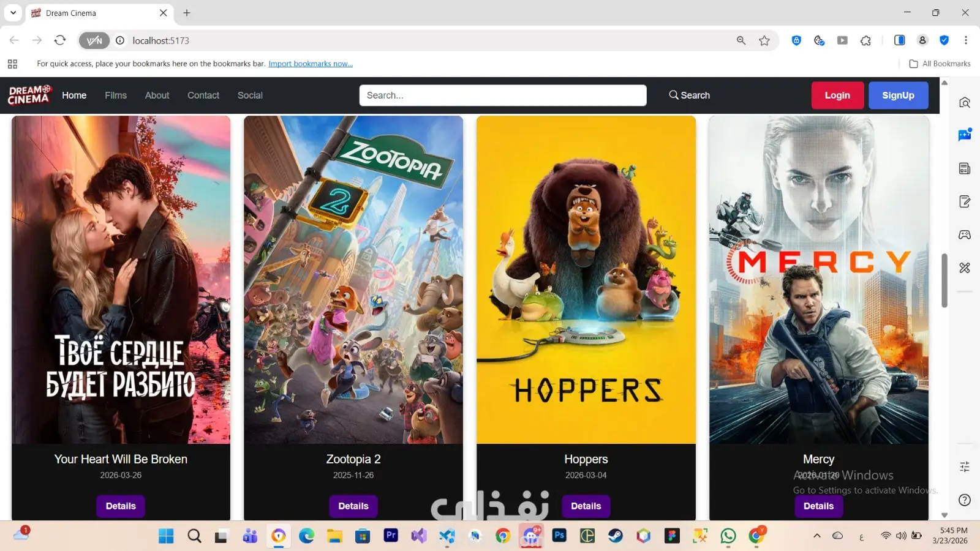Open the apps grid in bookmarks bar
Viewport: 980px width, 551px height.
[12, 64]
